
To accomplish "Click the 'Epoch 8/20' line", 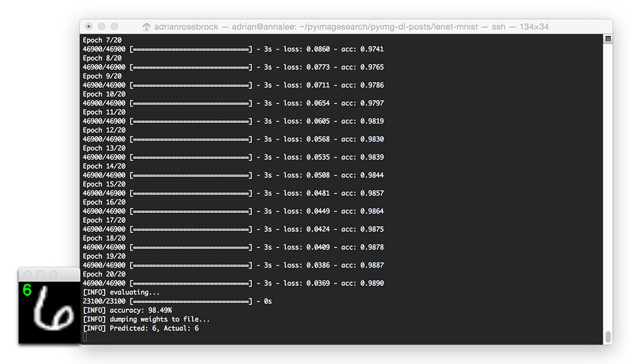I will (x=102, y=58).
